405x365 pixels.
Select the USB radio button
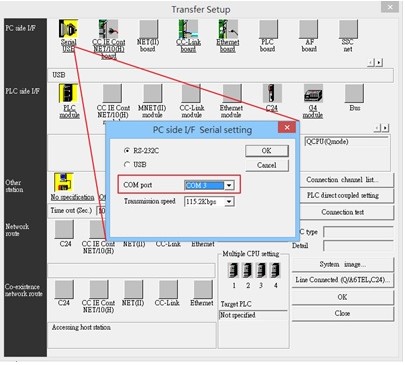[x=127, y=164]
